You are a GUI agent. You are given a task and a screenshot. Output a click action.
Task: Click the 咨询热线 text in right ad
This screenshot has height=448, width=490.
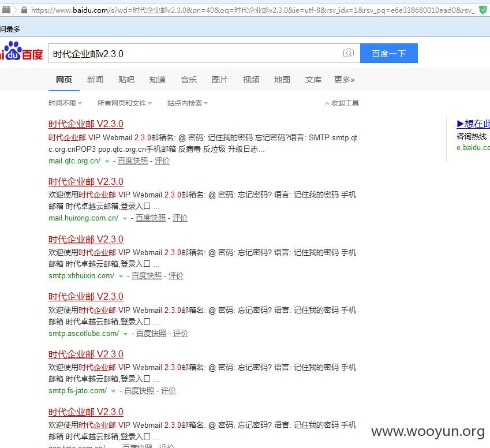(x=472, y=136)
